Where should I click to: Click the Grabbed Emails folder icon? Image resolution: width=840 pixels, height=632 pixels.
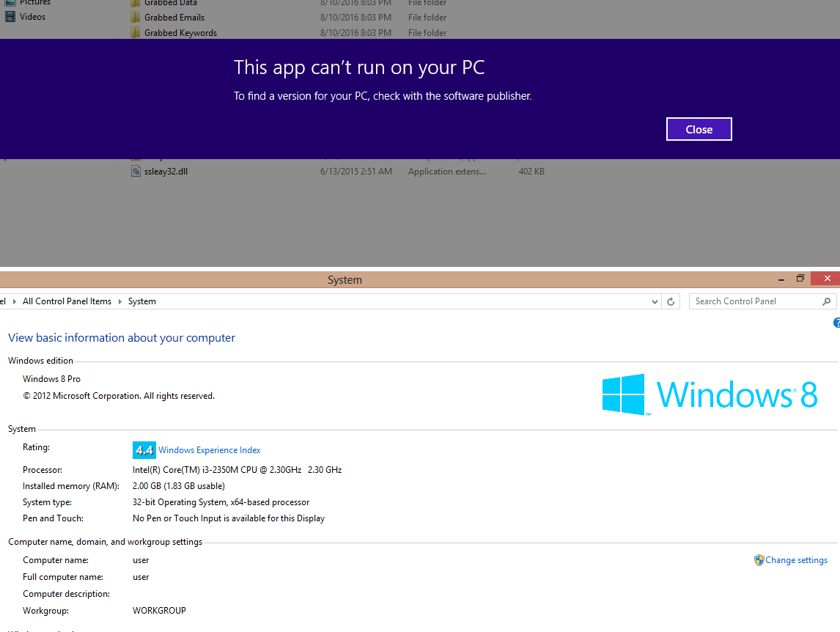point(136,17)
